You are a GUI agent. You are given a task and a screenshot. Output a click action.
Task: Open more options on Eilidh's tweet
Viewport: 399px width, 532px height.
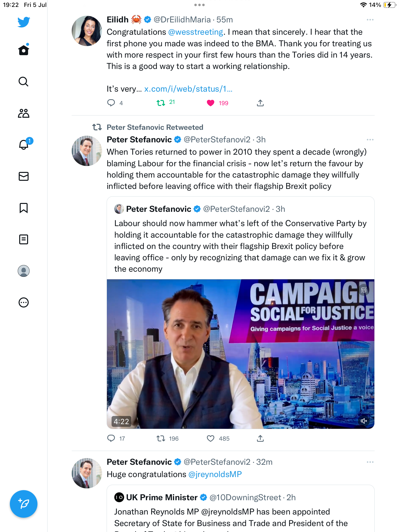(x=370, y=20)
